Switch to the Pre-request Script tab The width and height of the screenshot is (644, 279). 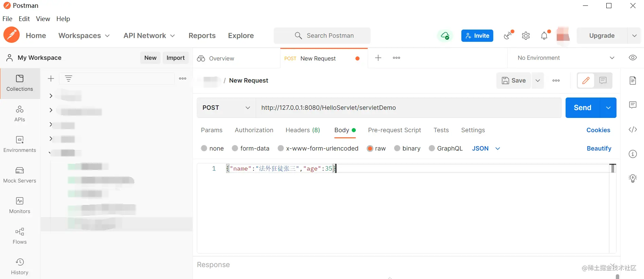coord(394,130)
